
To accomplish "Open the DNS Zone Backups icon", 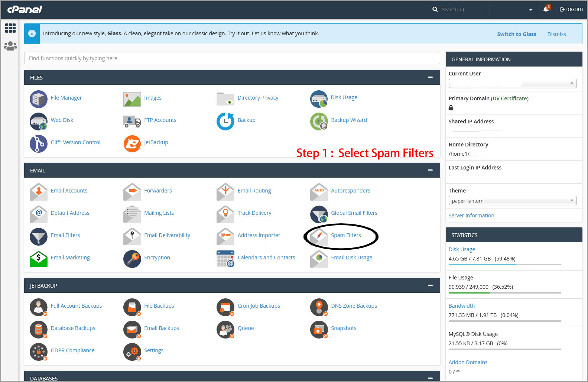I will [319, 307].
